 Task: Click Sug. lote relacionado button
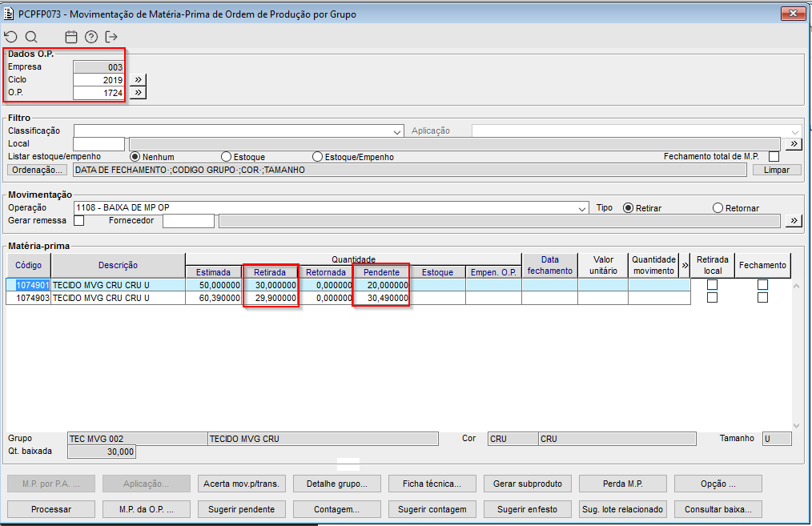tap(623, 509)
